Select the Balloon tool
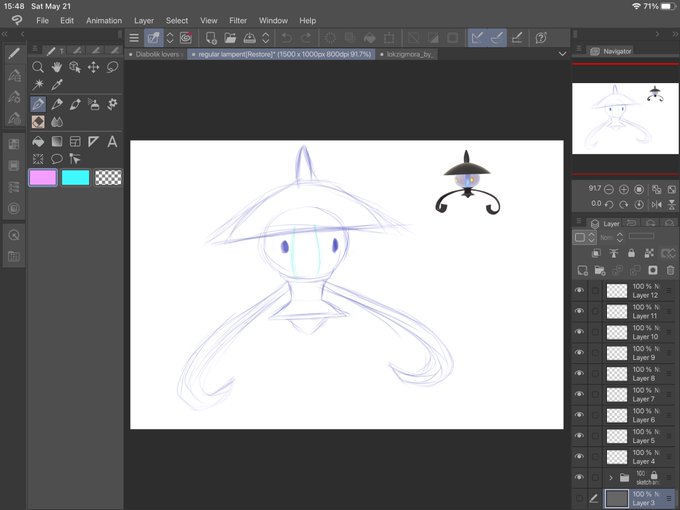The height and width of the screenshot is (510, 680). 57,159
